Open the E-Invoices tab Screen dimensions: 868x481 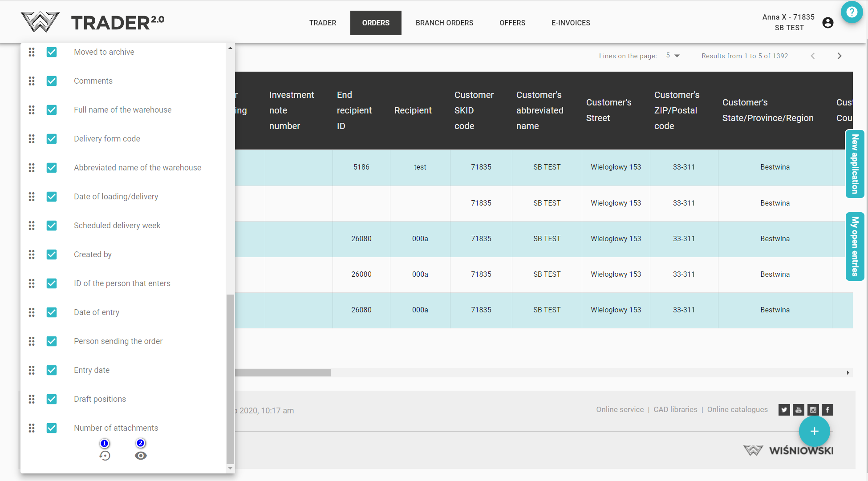(571, 23)
